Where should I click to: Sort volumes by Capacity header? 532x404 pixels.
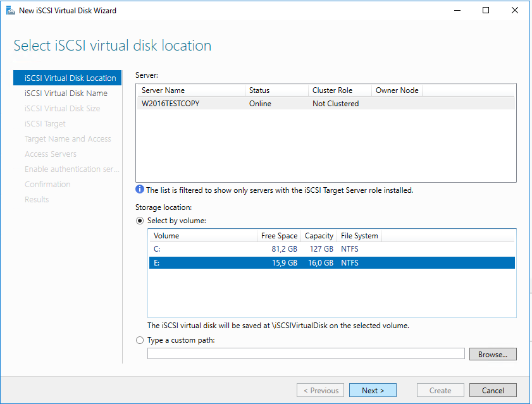(319, 236)
